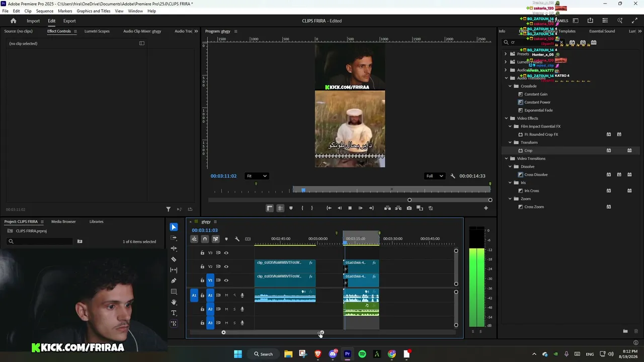Stop playback in Program monitor

click(350, 208)
